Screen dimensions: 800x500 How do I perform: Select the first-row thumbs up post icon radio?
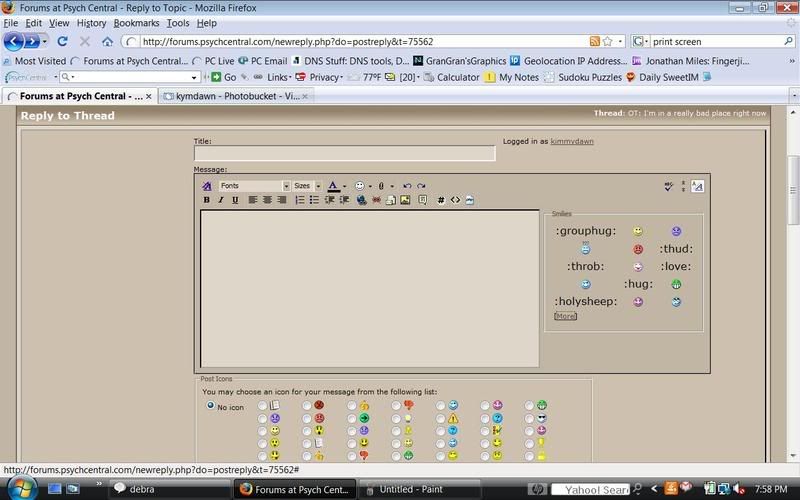[x=352, y=406]
